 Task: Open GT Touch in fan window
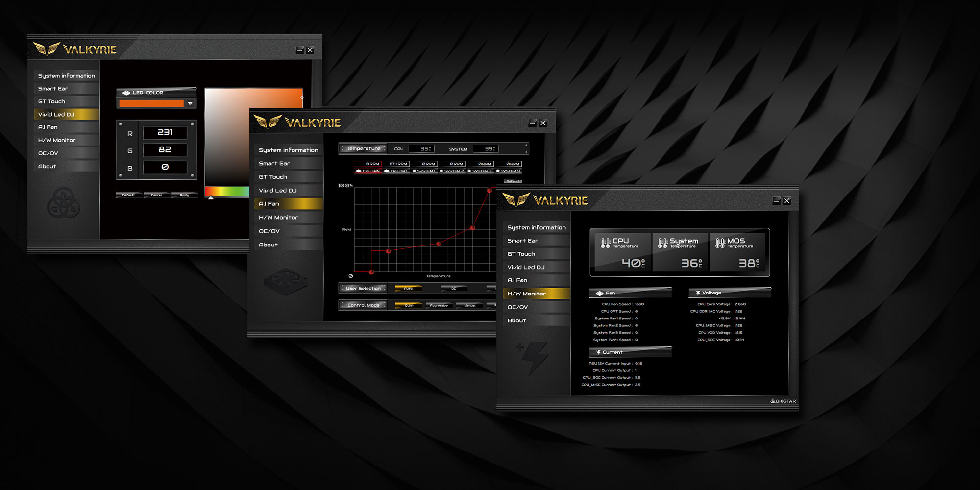[x=289, y=177]
